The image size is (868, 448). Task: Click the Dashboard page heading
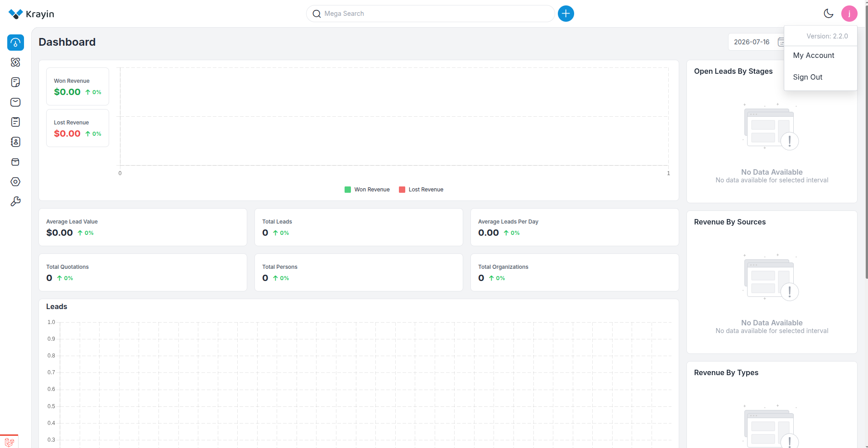click(67, 42)
